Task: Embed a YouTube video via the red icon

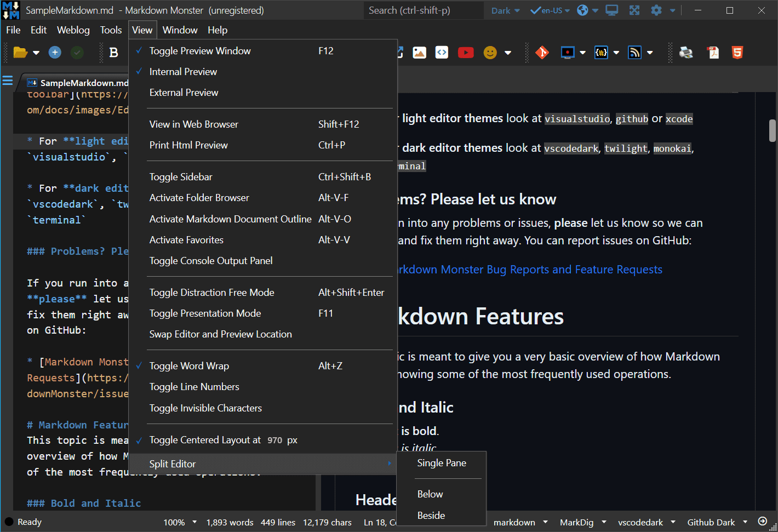Action: click(466, 53)
